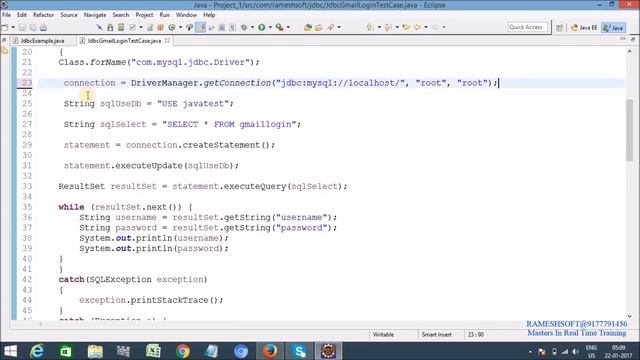The height and width of the screenshot is (360, 640).
Task: Open Firefox from taskbar
Action: pos(270,351)
